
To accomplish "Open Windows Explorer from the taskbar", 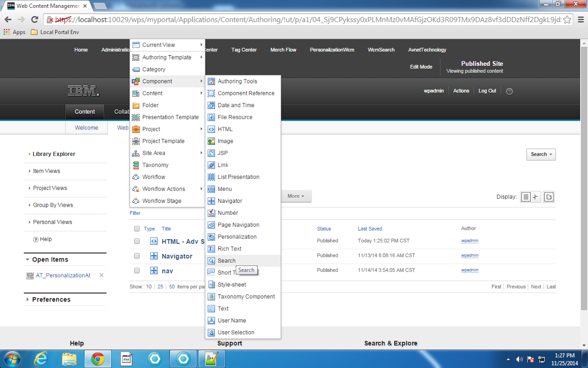I will click(69, 359).
